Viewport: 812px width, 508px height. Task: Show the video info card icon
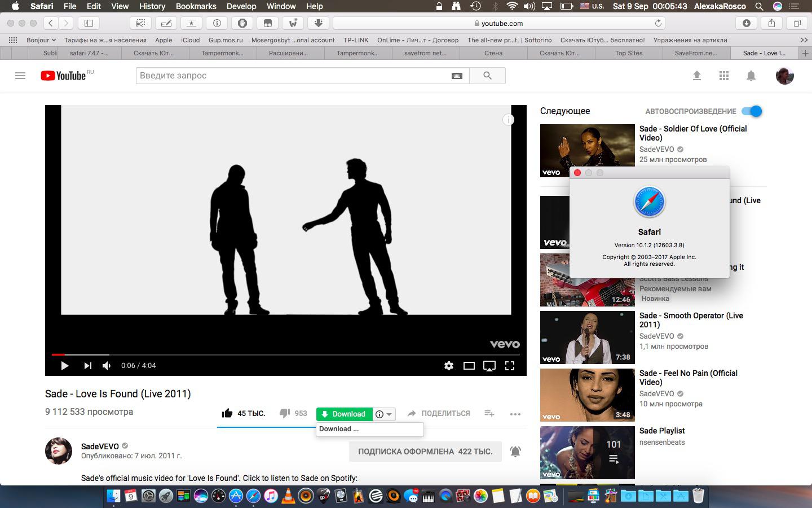[508, 120]
